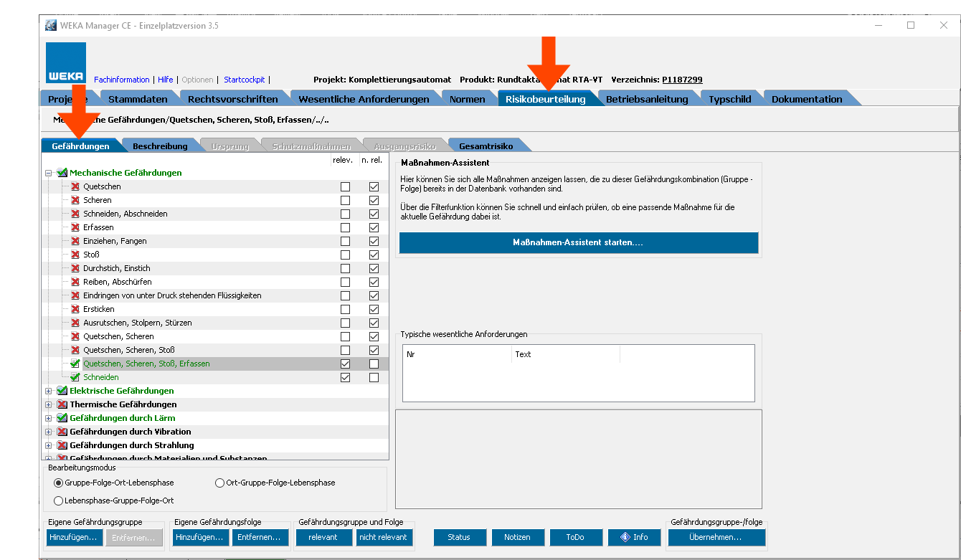Select the Stoß tree entry
Viewport: 961px width, 560px height.
click(x=91, y=255)
